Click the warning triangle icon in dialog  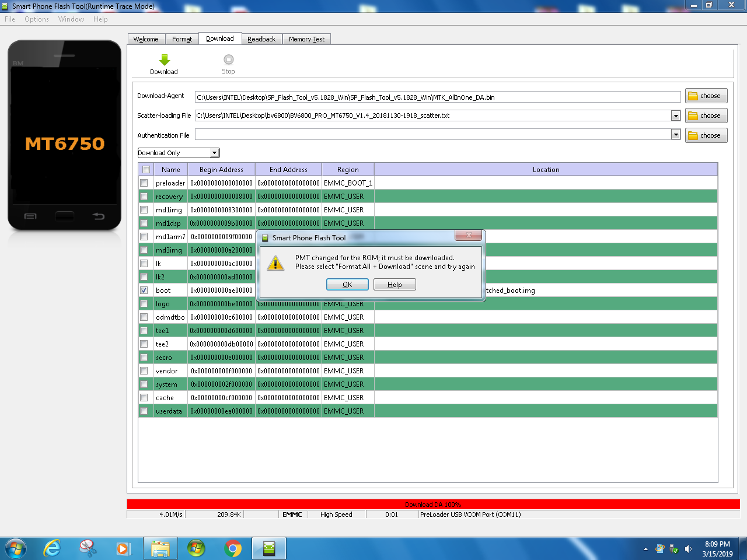tap(275, 263)
